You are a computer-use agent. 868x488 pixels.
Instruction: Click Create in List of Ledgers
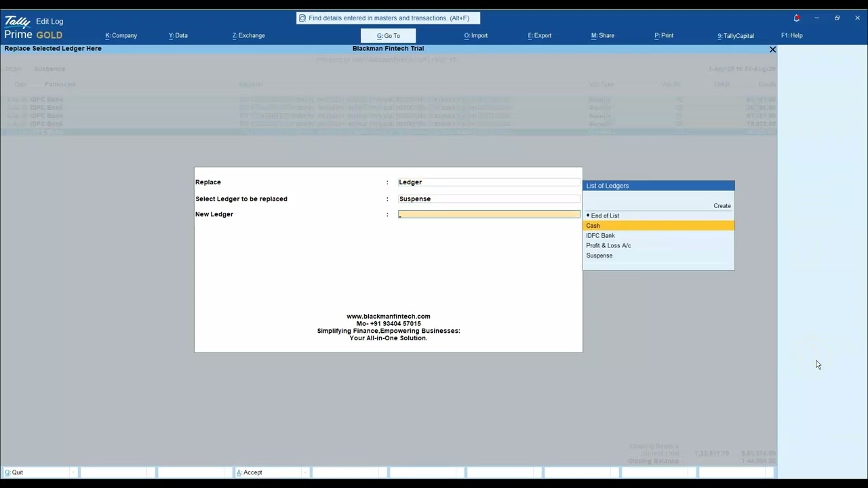click(722, 205)
